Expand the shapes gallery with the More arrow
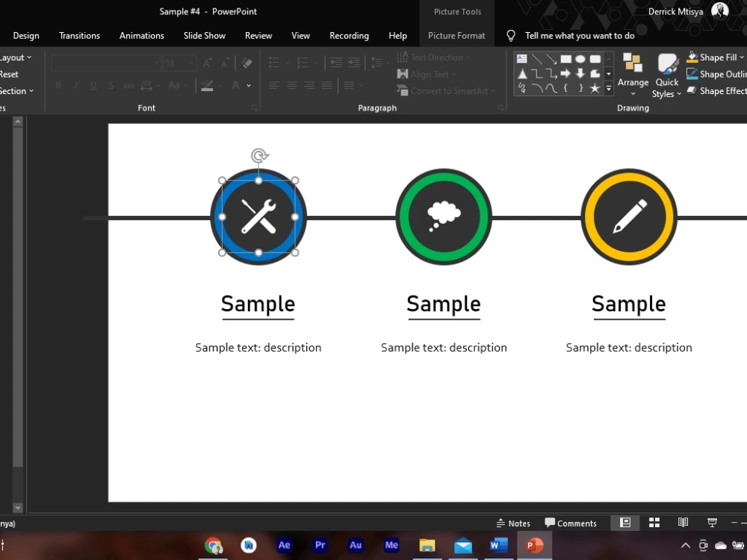Image resolution: width=747 pixels, height=560 pixels. pos(609,90)
